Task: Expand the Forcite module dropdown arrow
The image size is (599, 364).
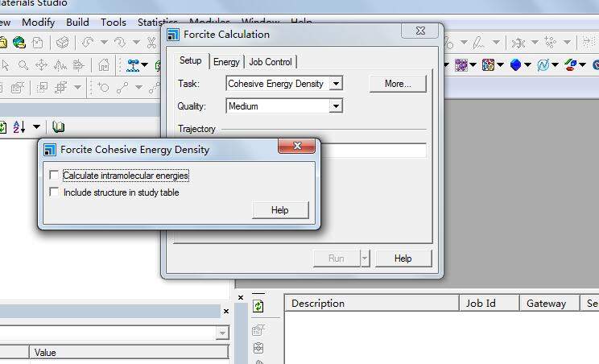Action: 145,65
